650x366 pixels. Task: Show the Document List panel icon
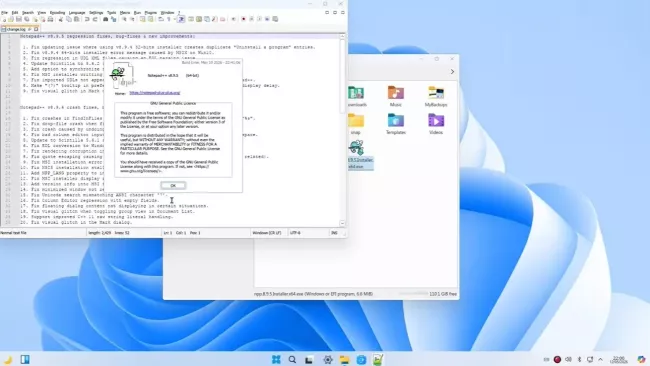click(207, 19)
